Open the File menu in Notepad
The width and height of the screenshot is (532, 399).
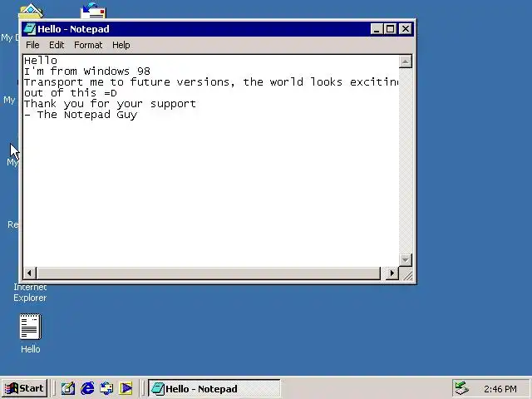point(32,45)
